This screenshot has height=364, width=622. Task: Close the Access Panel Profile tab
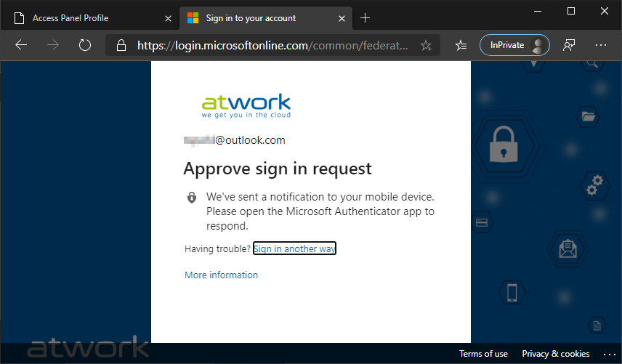pos(168,18)
